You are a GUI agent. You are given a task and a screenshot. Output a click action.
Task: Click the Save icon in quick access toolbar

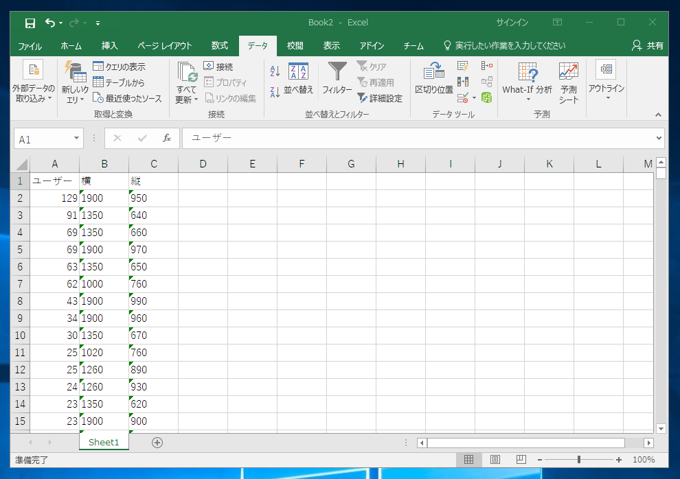pyautogui.click(x=30, y=22)
